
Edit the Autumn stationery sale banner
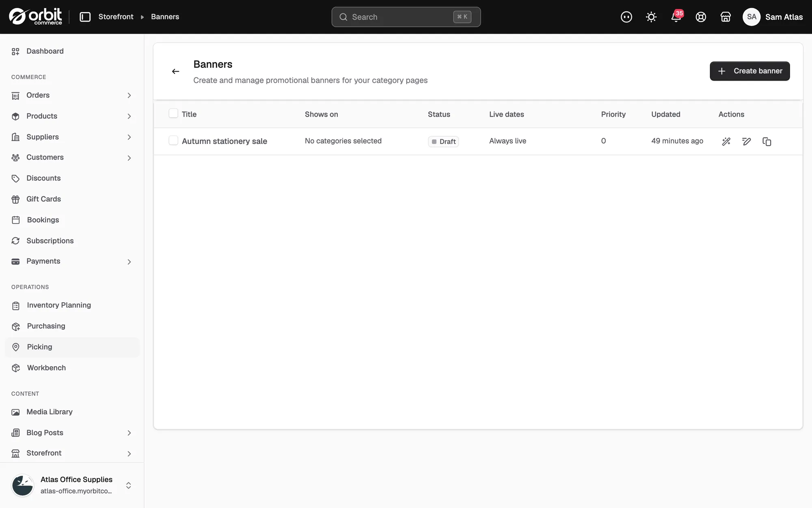click(746, 141)
